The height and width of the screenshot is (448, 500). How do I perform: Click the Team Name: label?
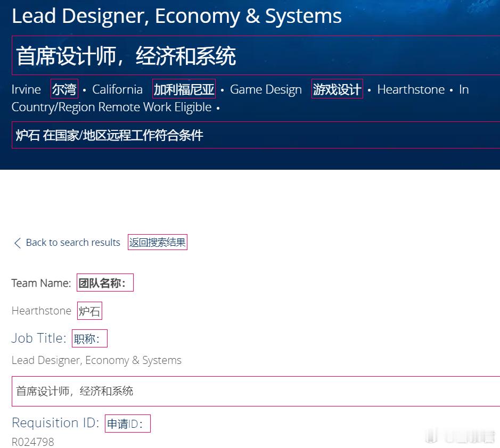41,283
